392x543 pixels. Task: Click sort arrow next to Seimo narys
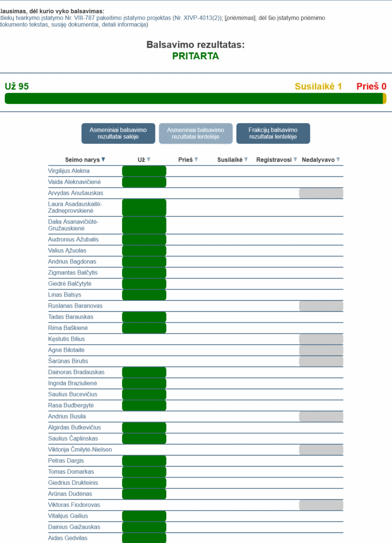pyautogui.click(x=103, y=160)
